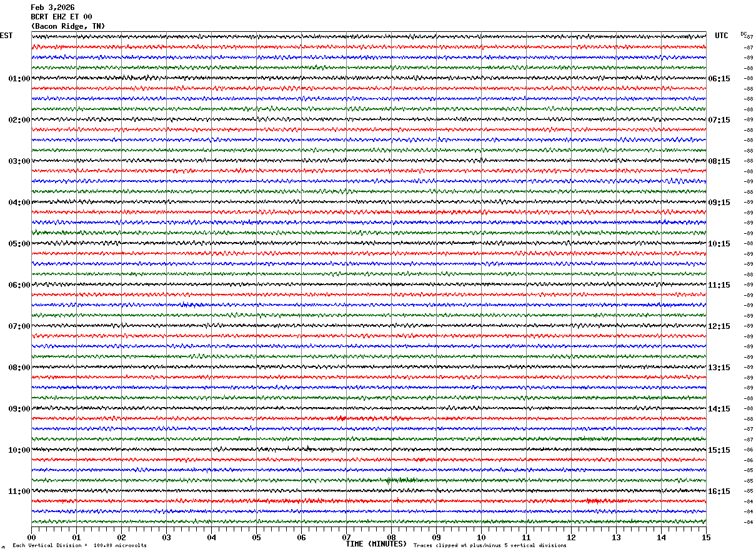Click the DC column header
756x554 pixels.
744,34
